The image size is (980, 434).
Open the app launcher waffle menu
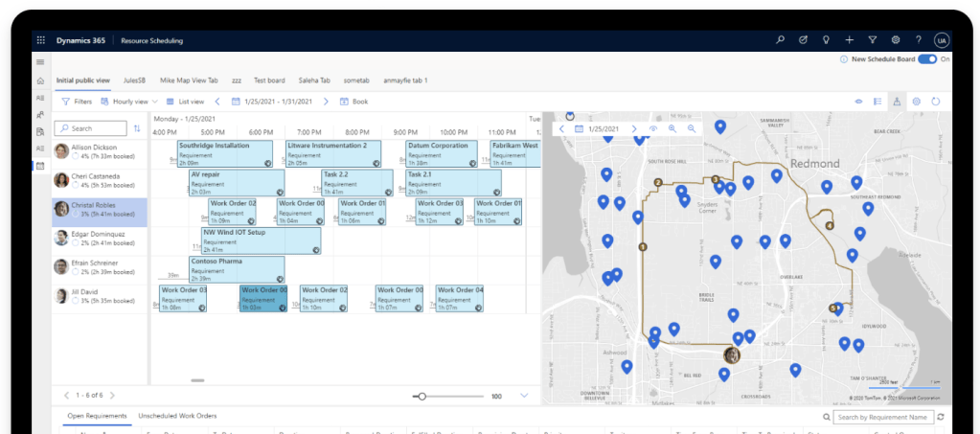[40, 40]
